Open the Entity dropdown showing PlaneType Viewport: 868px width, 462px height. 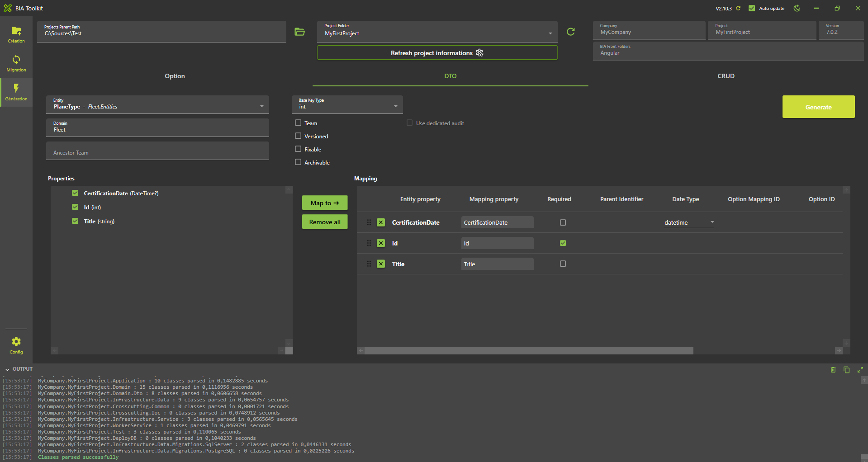click(x=157, y=104)
